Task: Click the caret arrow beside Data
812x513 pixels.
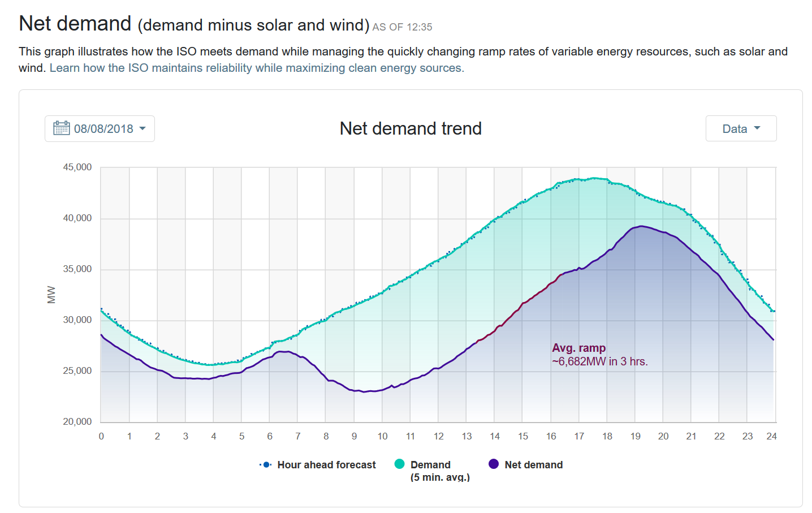Action: pos(757,128)
